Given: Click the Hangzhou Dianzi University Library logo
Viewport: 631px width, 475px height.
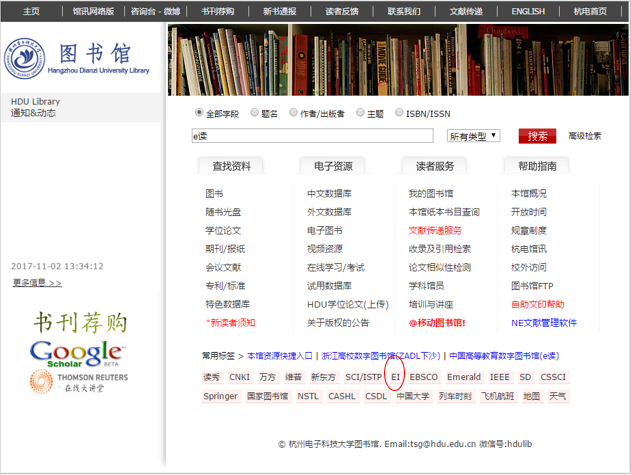Looking at the screenshot, I should 76,59.
